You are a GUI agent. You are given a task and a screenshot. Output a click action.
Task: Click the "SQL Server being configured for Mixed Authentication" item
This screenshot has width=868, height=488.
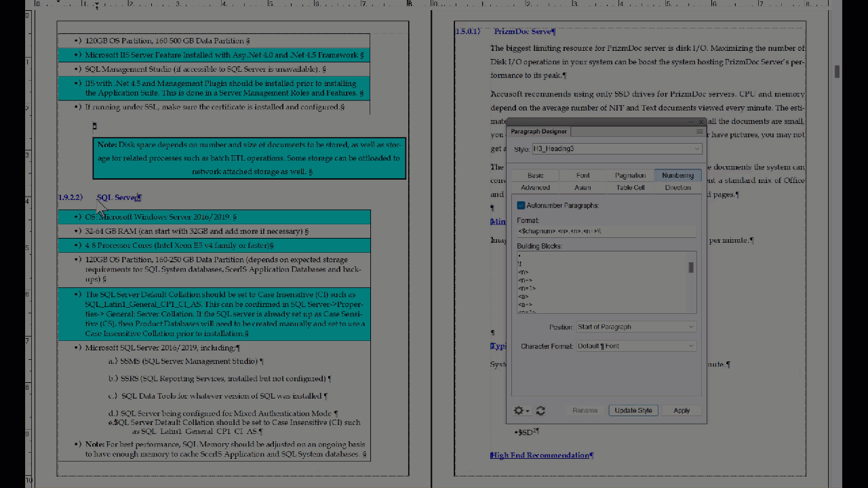tap(223, 413)
